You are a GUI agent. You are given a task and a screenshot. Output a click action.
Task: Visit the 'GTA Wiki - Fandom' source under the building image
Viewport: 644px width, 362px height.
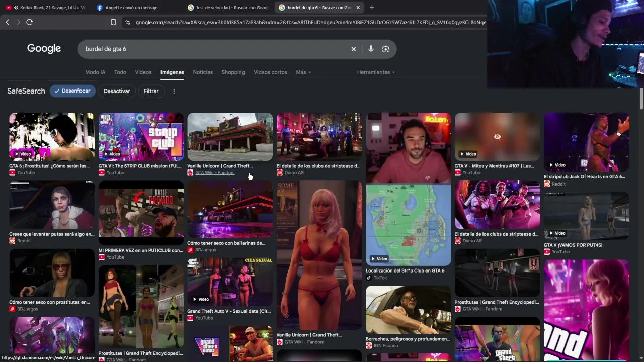coord(215,173)
